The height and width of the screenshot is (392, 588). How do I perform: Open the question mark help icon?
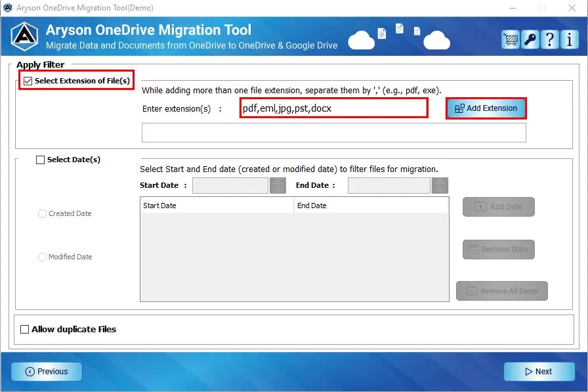pos(550,39)
